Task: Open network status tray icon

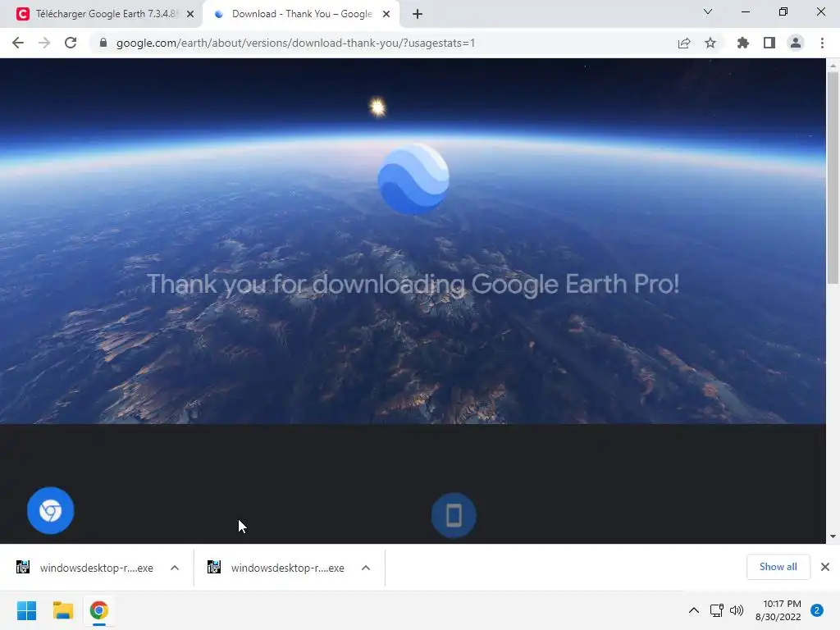Action: (x=716, y=610)
